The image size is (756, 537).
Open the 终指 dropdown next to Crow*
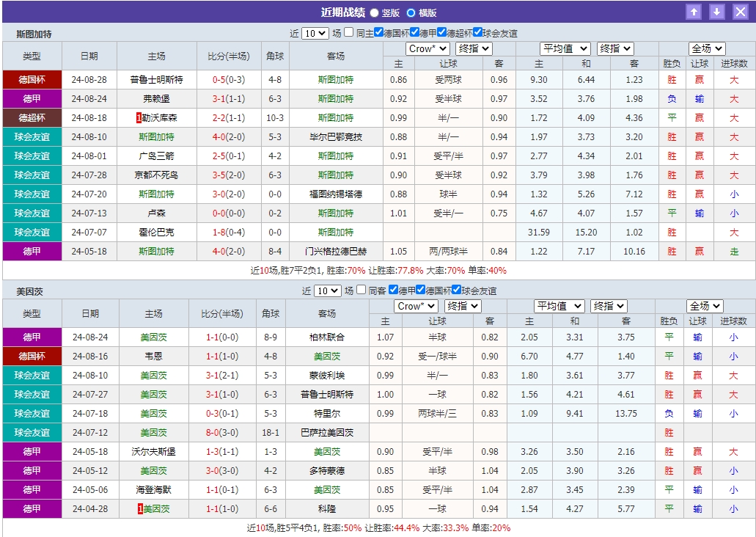(x=475, y=48)
